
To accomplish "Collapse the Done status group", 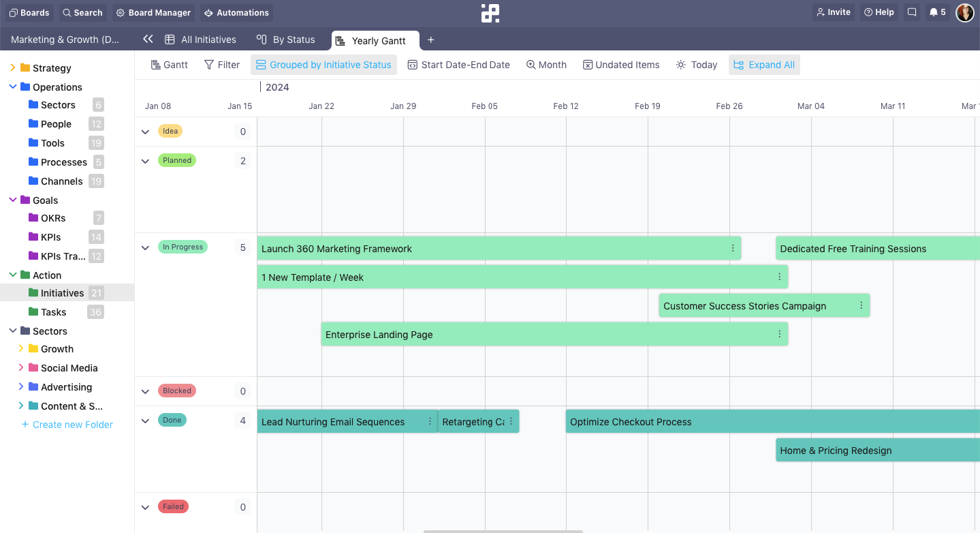I will pyautogui.click(x=145, y=421).
